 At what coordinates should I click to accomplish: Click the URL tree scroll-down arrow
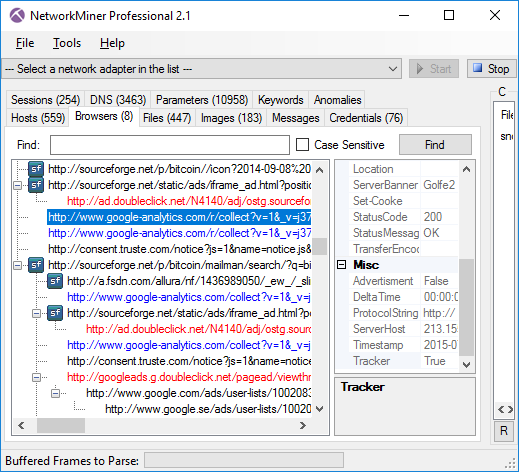pos(320,409)
